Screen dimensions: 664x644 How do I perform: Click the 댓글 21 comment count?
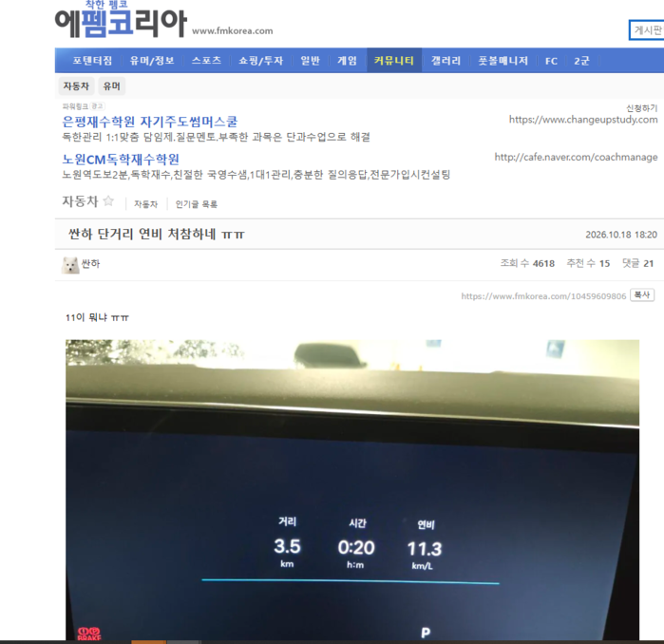point(637,263)
